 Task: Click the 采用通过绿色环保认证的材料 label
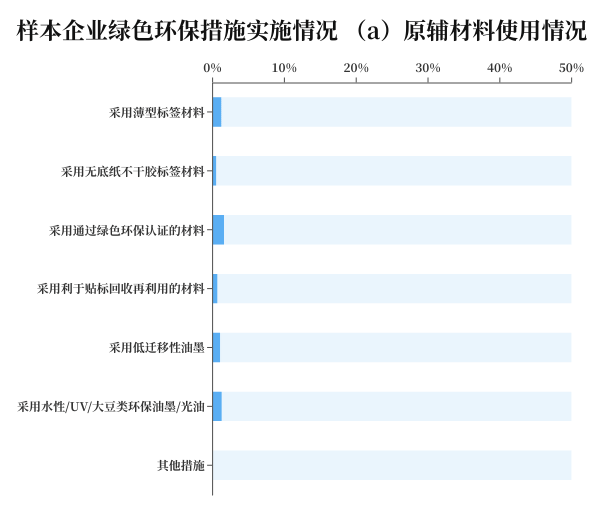[x=127, y=230]
